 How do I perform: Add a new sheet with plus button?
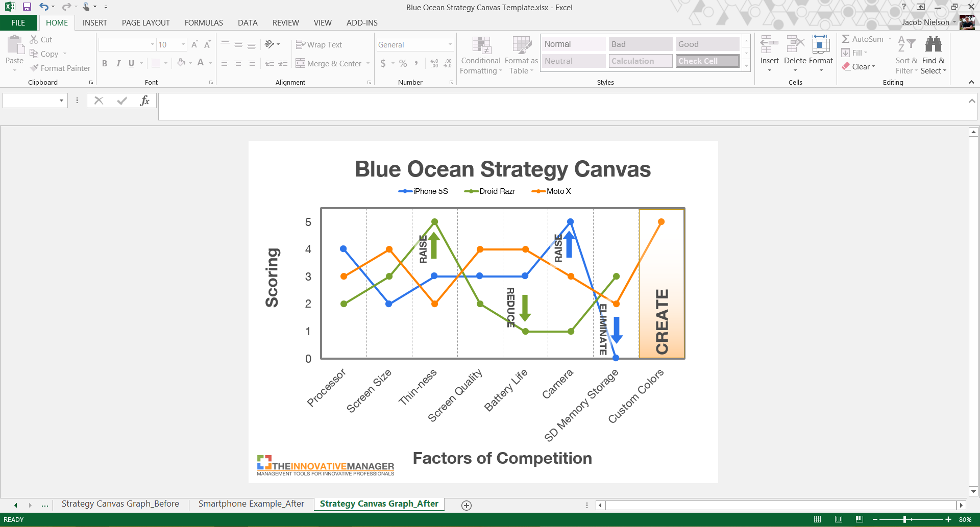point(466,505)
